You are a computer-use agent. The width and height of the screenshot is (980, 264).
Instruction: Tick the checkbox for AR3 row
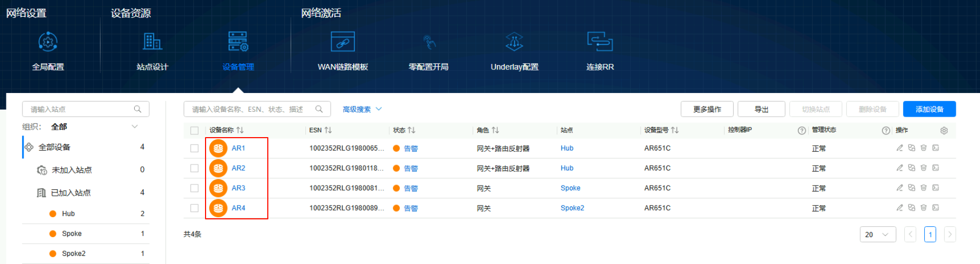194,188
